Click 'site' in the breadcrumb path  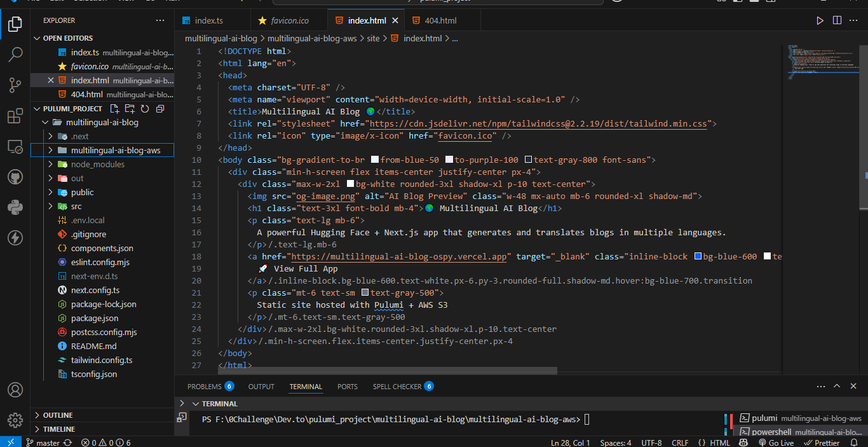(x=373, y=38)
